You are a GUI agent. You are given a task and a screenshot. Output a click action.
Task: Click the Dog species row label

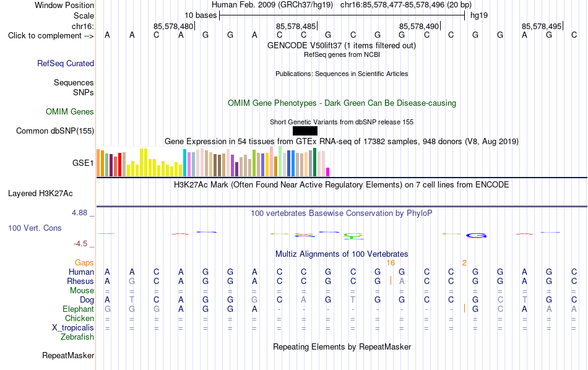coord(87,300)
